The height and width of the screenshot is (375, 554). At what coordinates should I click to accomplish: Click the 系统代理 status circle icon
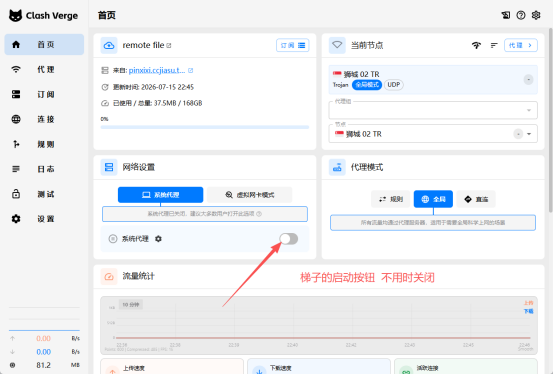[x=113, y=239]
